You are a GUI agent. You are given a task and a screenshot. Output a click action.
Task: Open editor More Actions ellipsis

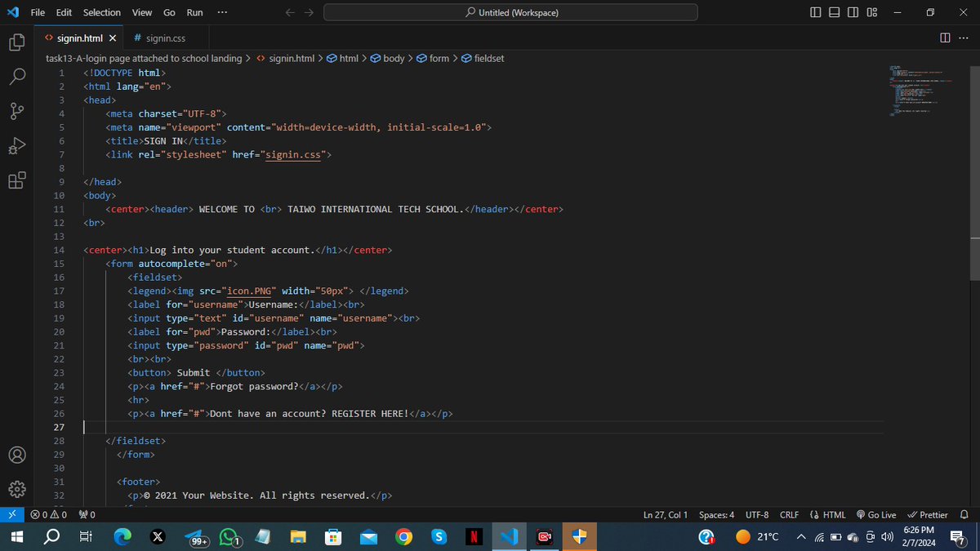(x=962, y=38)
